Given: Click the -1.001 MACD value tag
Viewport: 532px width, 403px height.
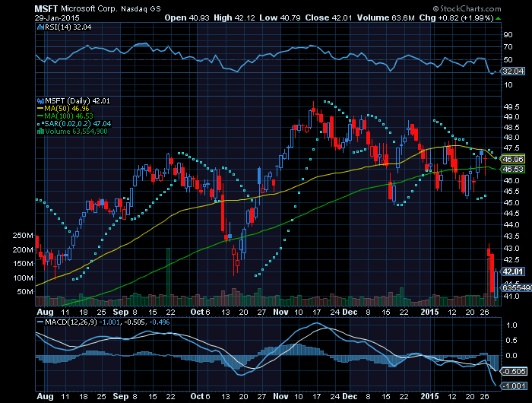Looking at the screenshot, I should tap(515, 386).
